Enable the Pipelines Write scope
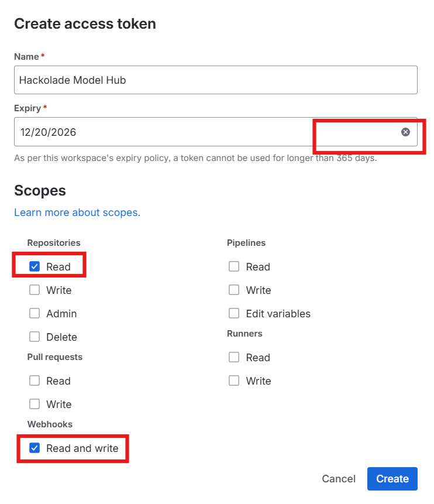The height and width of the screenshot is (504, 434). [234, 290]
